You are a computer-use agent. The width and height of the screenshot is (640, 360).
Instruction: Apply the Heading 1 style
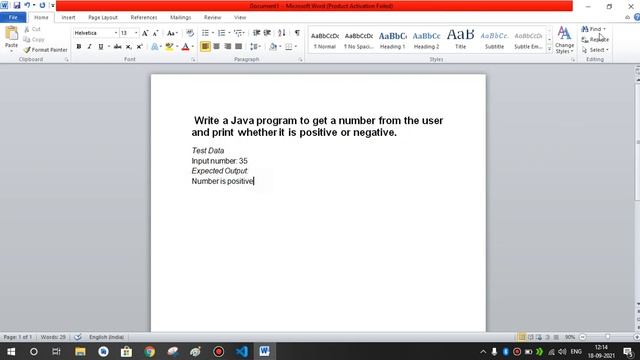(x=393, y=40)
